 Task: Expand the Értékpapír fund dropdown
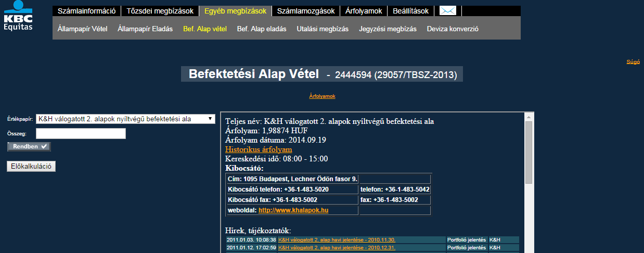(125, 119)
